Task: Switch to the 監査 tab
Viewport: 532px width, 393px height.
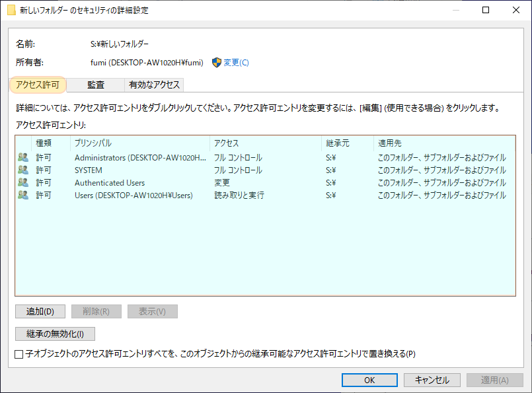Action: 96,85
